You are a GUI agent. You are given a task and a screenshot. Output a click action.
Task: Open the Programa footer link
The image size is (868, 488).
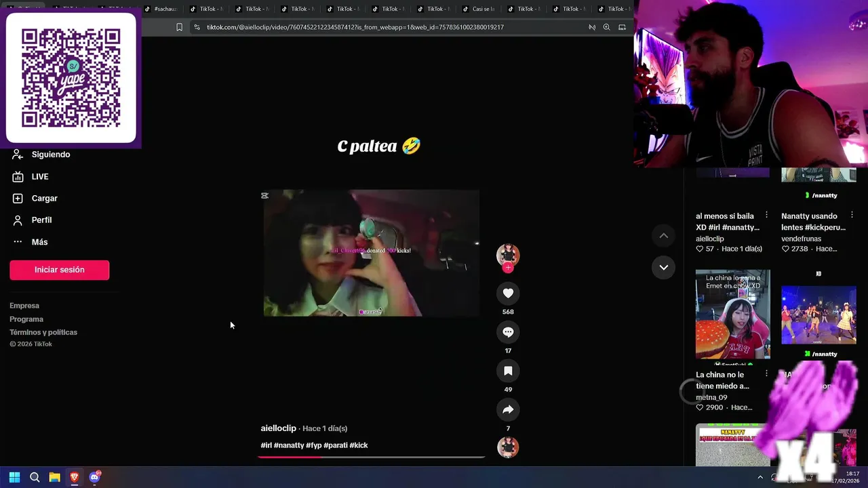[26, 319]
